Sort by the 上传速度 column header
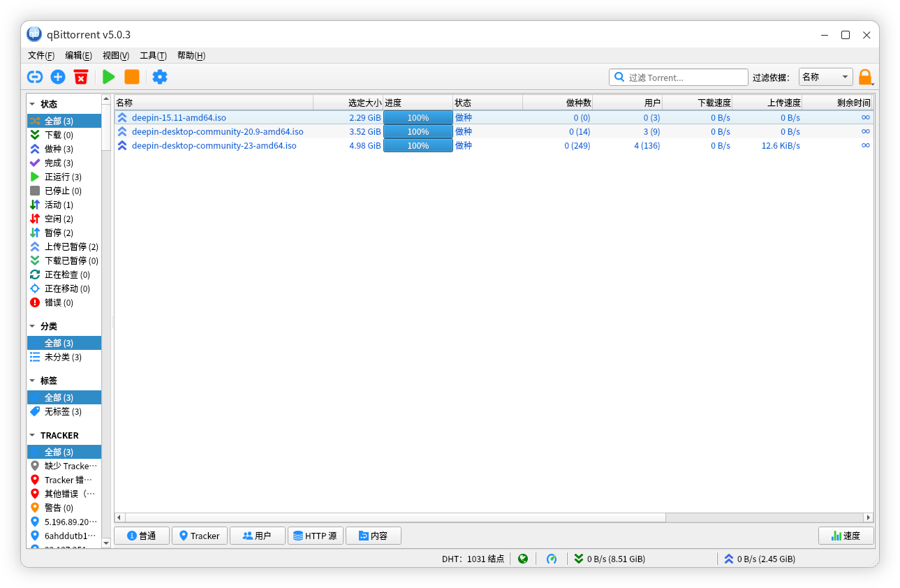 point(767,103)
